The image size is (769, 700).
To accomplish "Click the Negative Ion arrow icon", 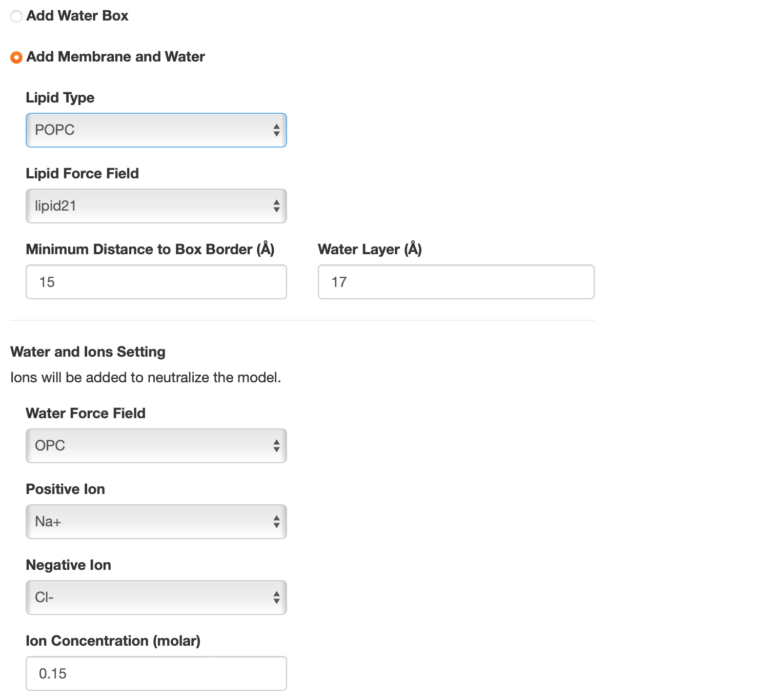I will click(276, 598).
